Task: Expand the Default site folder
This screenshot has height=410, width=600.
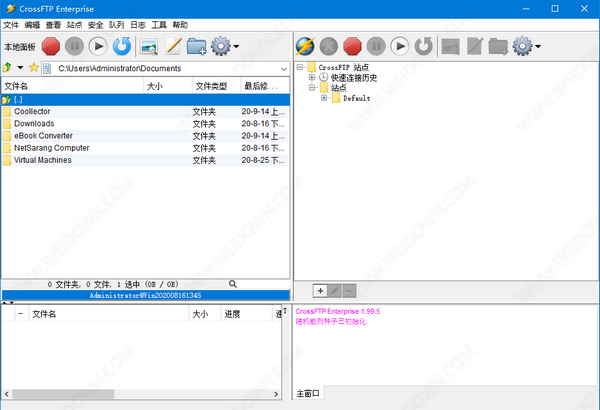Action: (324, 98)
